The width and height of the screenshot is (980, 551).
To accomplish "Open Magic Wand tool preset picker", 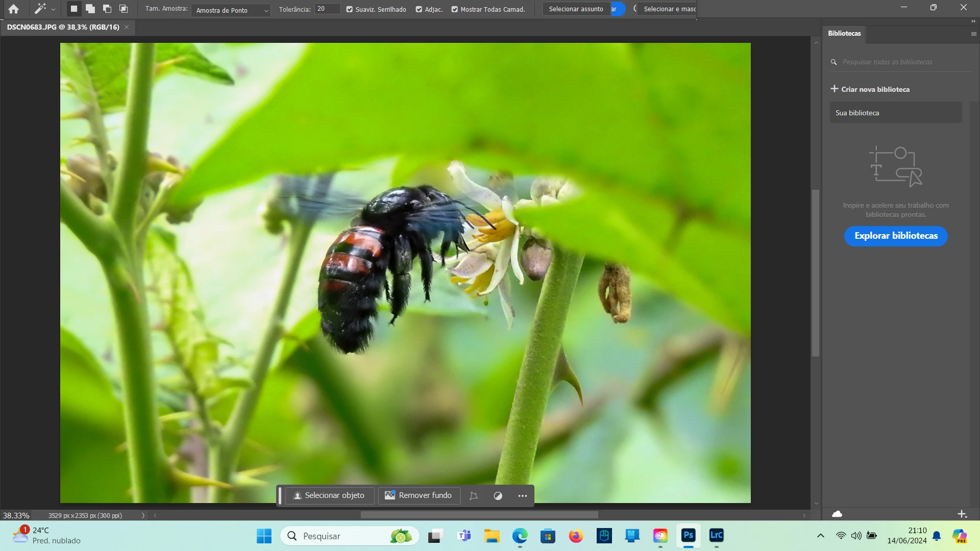I will [x=45, y=9].
